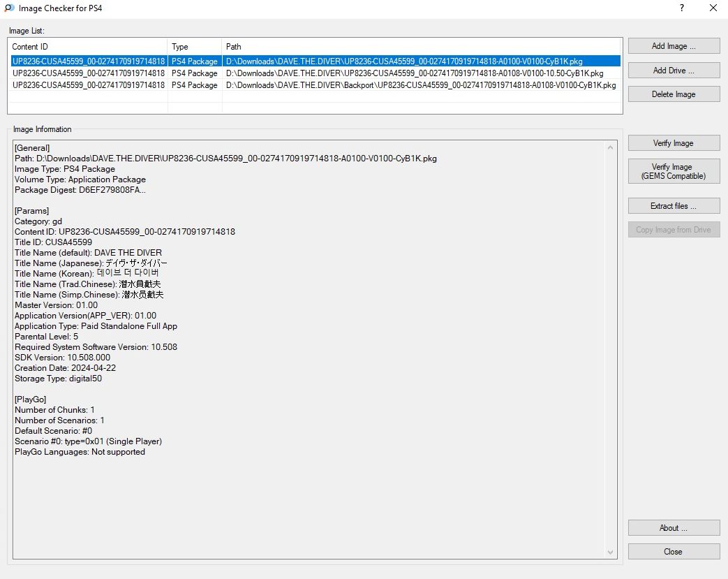Select the A0100-V0100-CyB1K.pkg row

(315, 61)
